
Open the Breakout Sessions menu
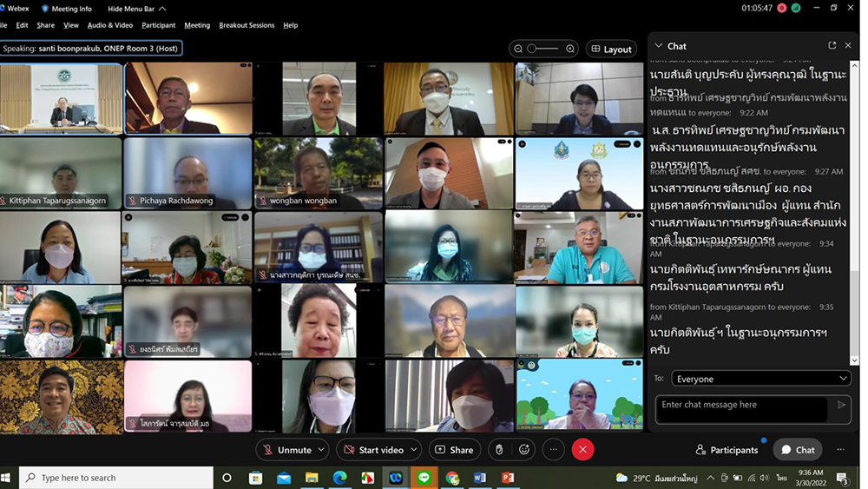247,25
